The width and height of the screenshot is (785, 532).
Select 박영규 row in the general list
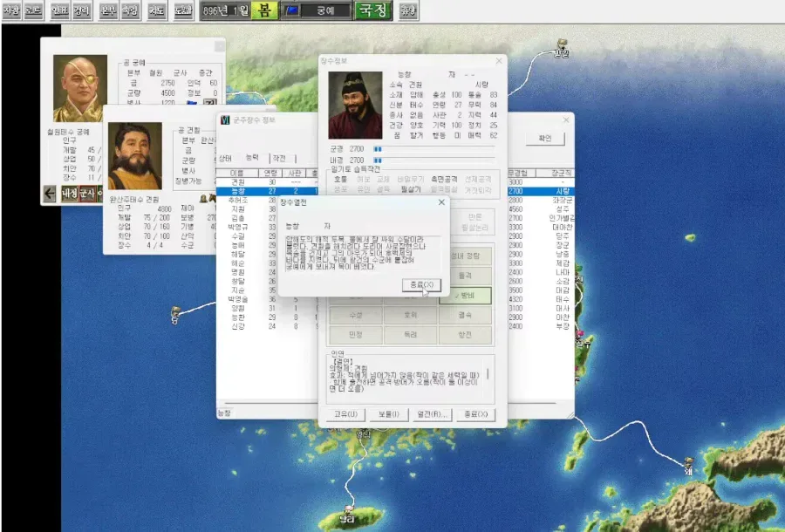(x=248, y=228)
